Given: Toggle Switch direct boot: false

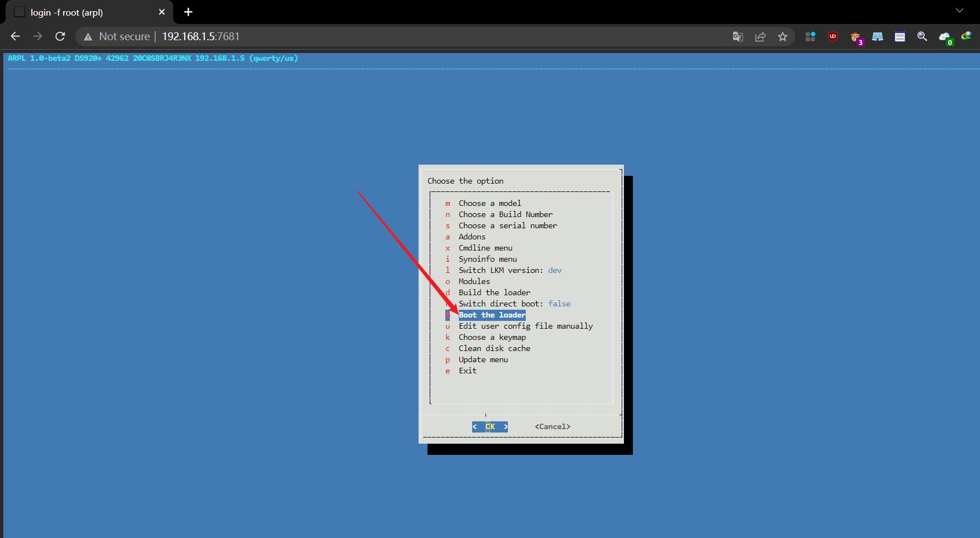Looking at the screenshot, I should pos(514,304).
